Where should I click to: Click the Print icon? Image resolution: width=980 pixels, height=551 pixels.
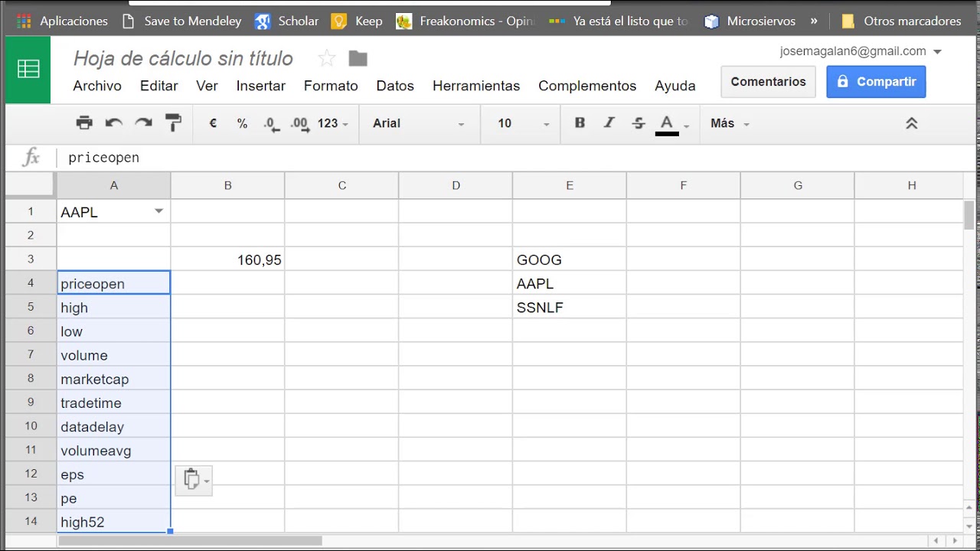click(84, 123)
